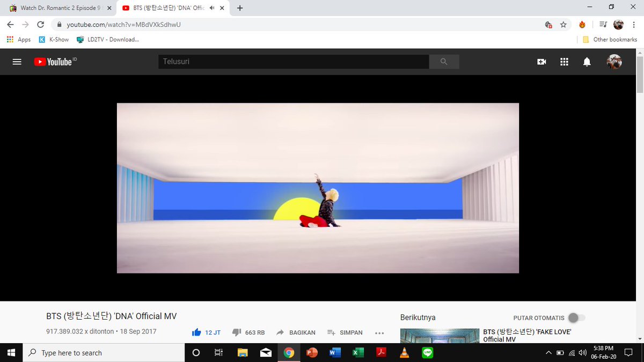Screen dimensions: 644x362
Task: Open Adobe Acrobat Reader from taskbar
Action: pos(381,352)
